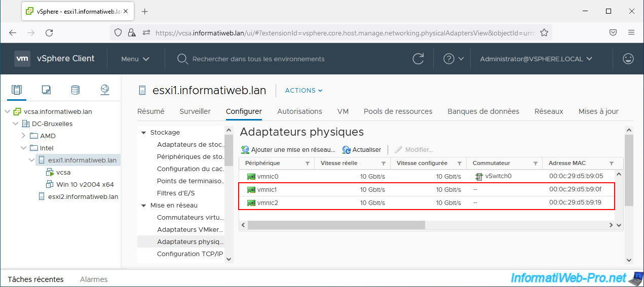Image resolution: width=644 pixels, height=287 pixels.
Task: Click Ajouter une mise en réseau button
Action: click(x=288, y=150)
